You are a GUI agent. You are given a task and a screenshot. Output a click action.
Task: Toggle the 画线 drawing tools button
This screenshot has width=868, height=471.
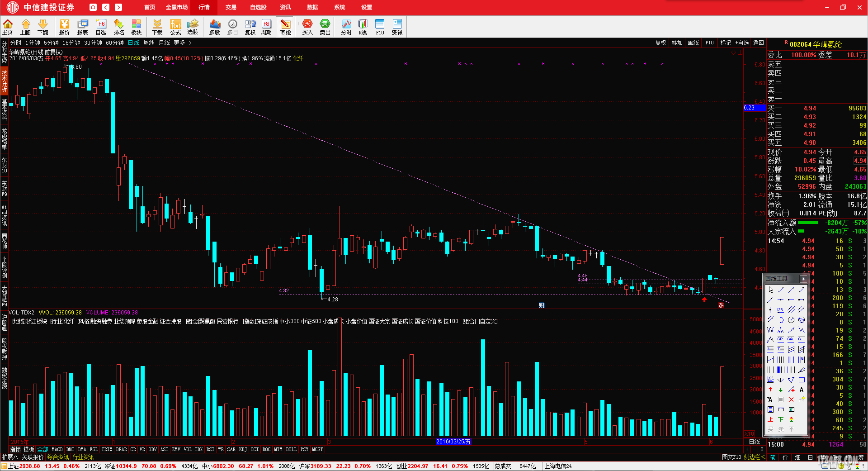pos(285,27)
